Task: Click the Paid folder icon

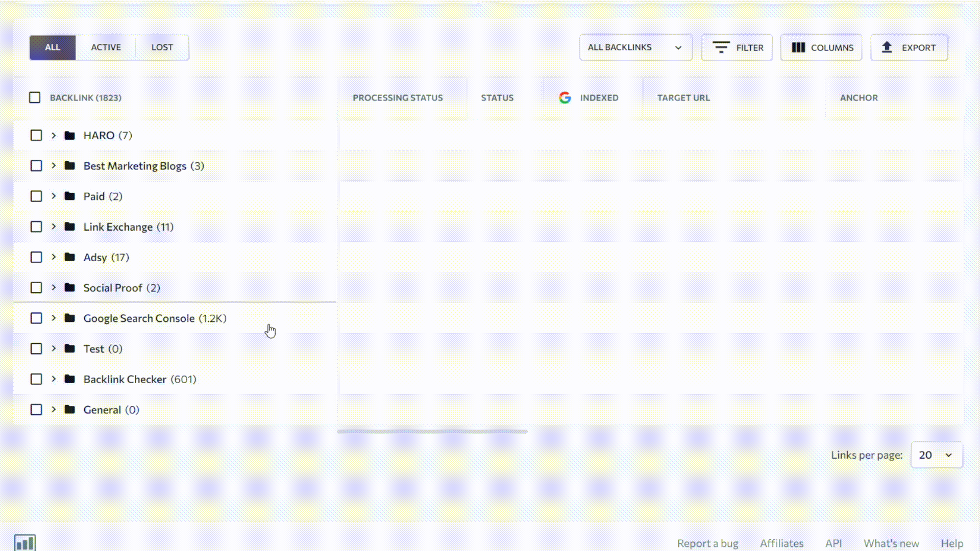Action: click(x=70, y=196)
